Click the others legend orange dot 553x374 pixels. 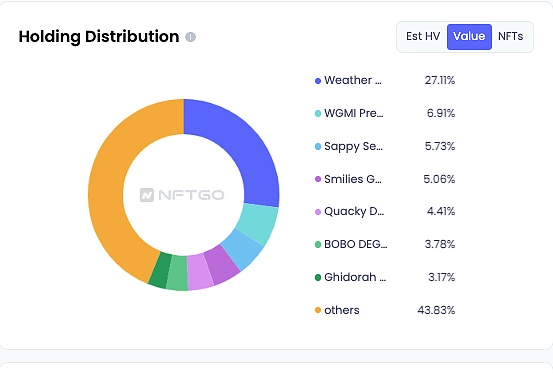[318, 310]
